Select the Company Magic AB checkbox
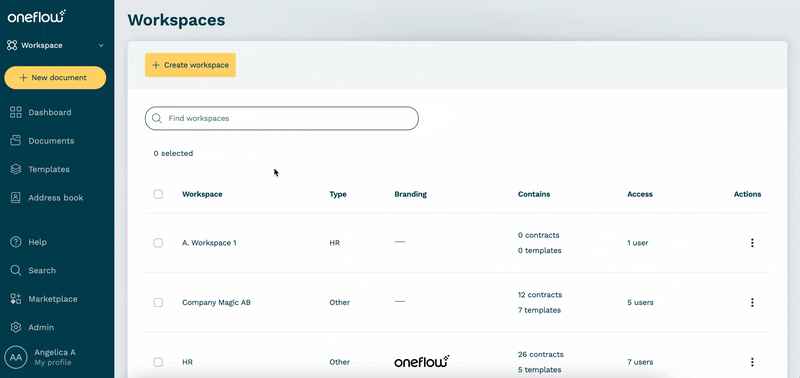The image size is (800, 378). click(x=158, y=303)
